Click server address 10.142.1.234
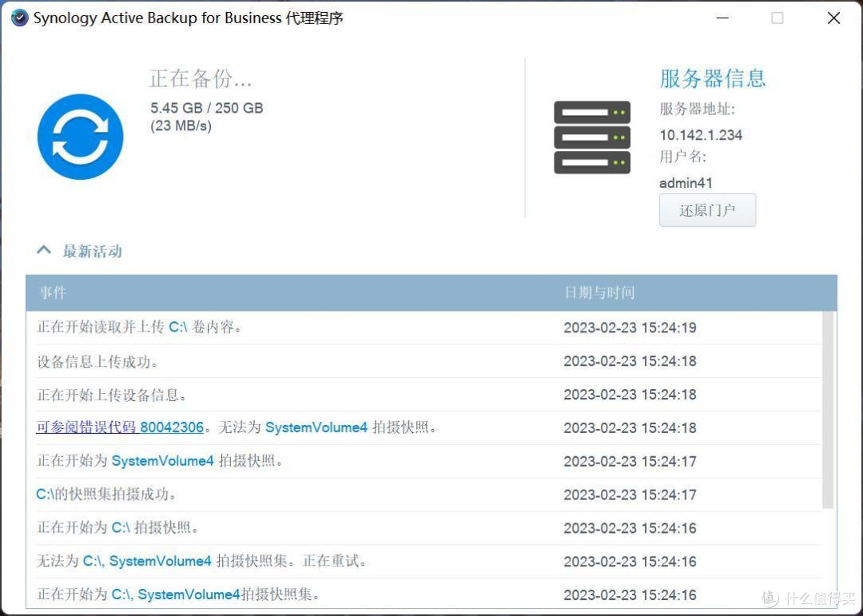The image size is (863, 616). 701,135
